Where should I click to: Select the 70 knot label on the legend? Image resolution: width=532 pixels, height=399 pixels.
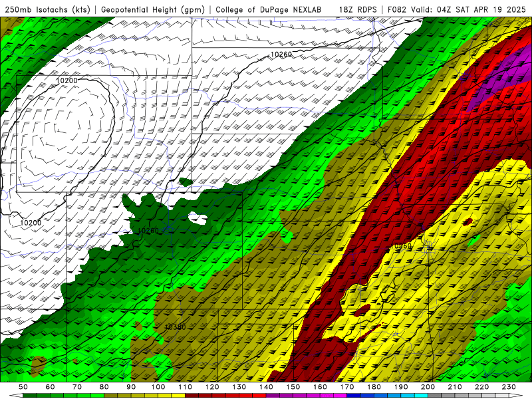click(x=77, y=387)
